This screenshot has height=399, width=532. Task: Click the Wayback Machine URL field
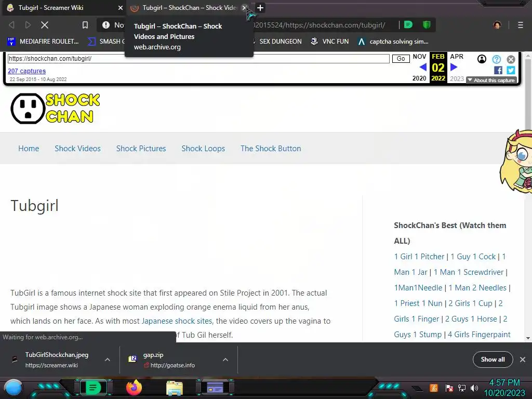point(198,59)
